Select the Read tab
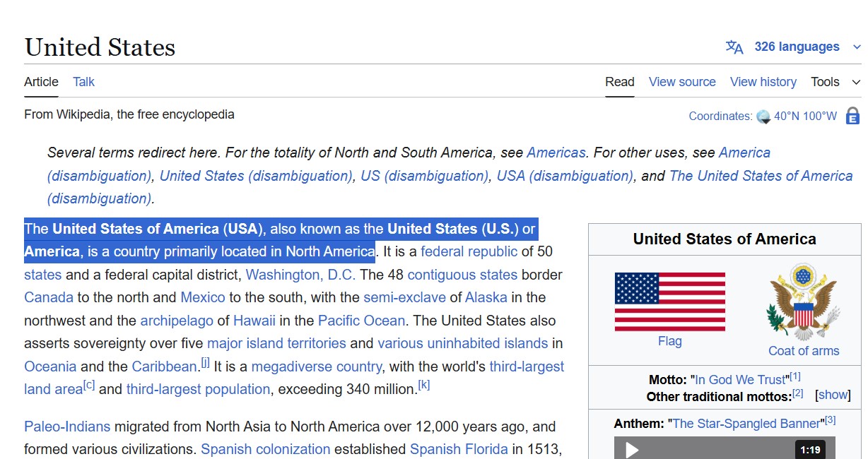The width and height of the screenshot is (868, 459). (x=620, y=82)
